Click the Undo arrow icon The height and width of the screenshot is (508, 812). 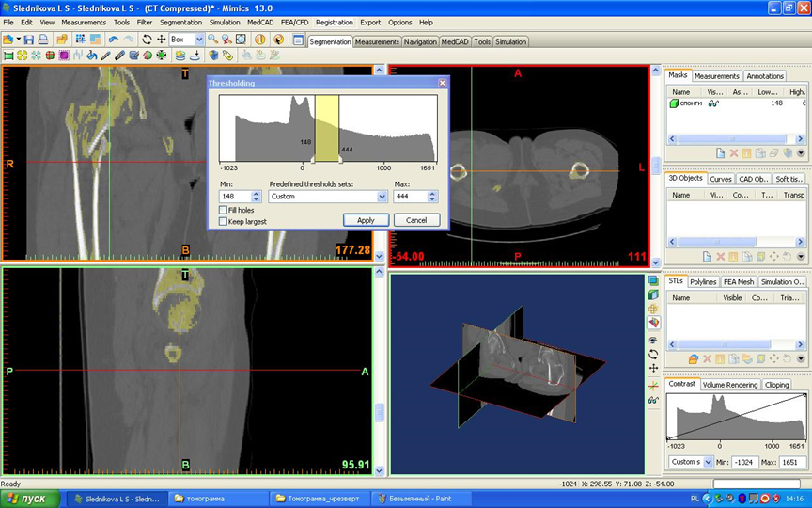point(113,40)
